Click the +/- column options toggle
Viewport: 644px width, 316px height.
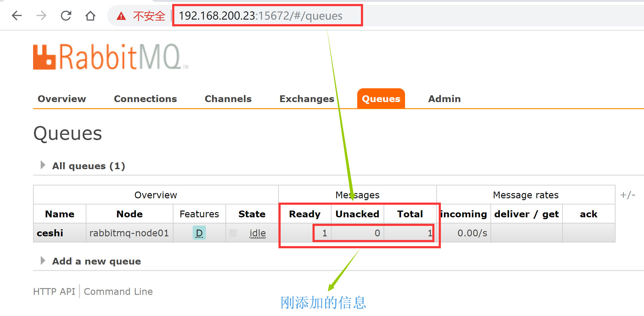628,195
